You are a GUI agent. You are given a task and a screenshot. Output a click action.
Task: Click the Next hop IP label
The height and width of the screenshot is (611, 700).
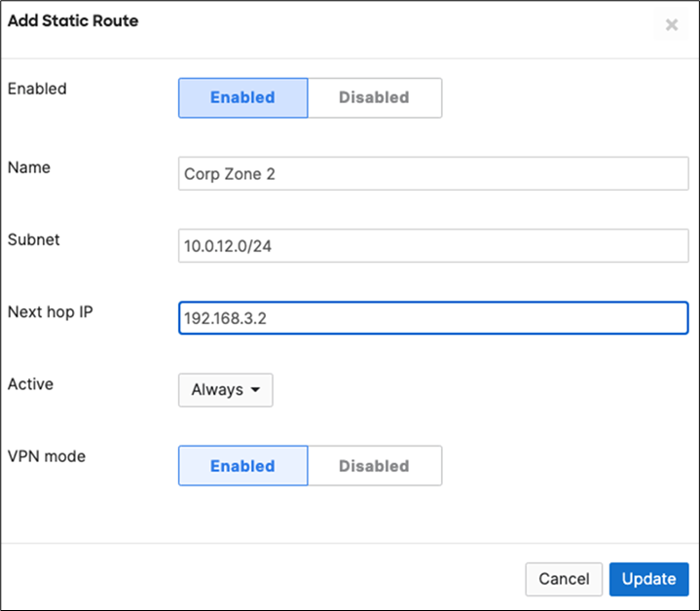[51, 311]
